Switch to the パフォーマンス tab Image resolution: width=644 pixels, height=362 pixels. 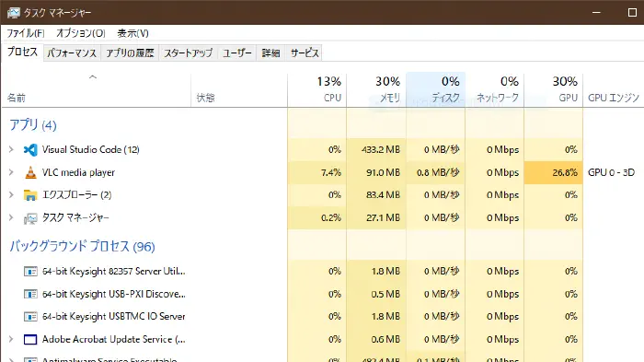[x=72, y=53]
